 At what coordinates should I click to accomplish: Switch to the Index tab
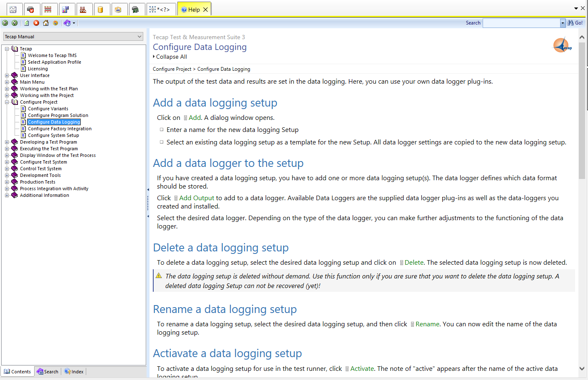coord(74,372)
